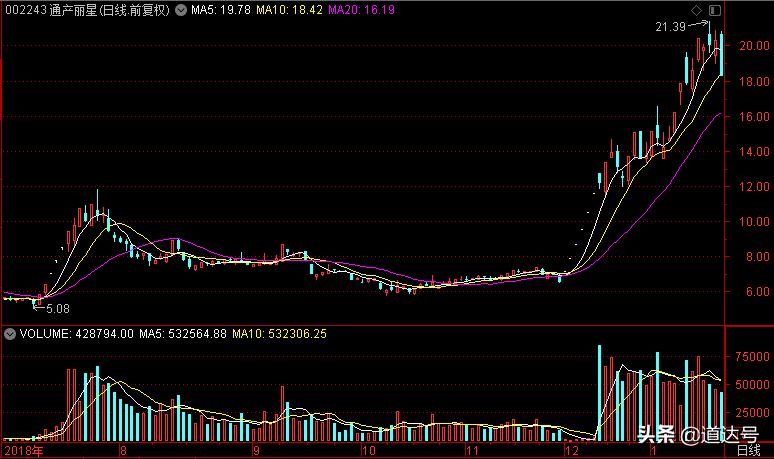Click the 21.39 high price marker
Image resolution: width=774 pixels, height=459 pixels.
point(670,27)
